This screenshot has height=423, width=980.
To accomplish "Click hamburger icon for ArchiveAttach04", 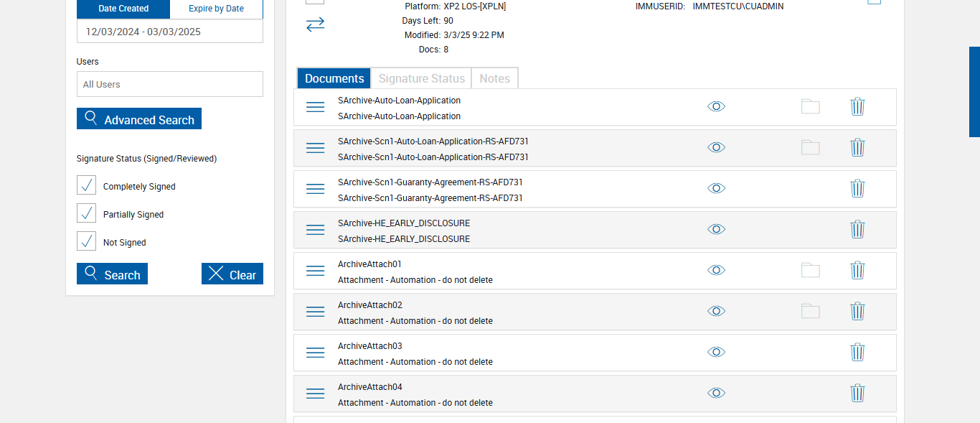I will pyautogui.click(x=316, y=394).
